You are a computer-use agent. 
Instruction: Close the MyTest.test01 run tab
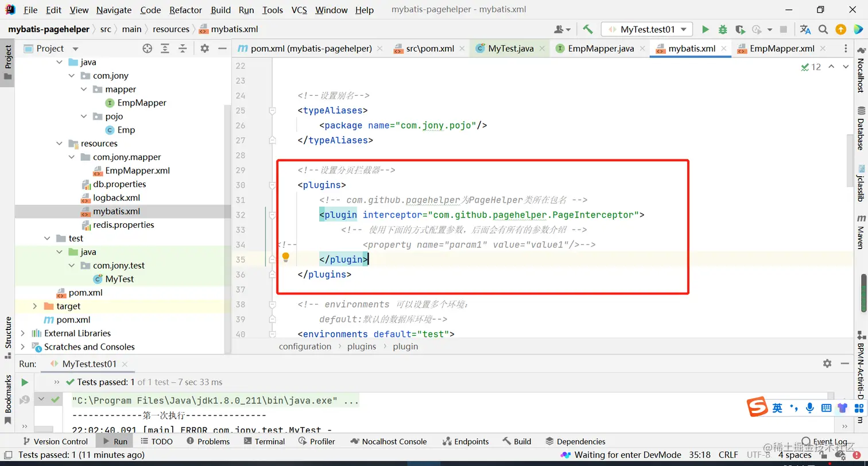[x=125, y=364]
